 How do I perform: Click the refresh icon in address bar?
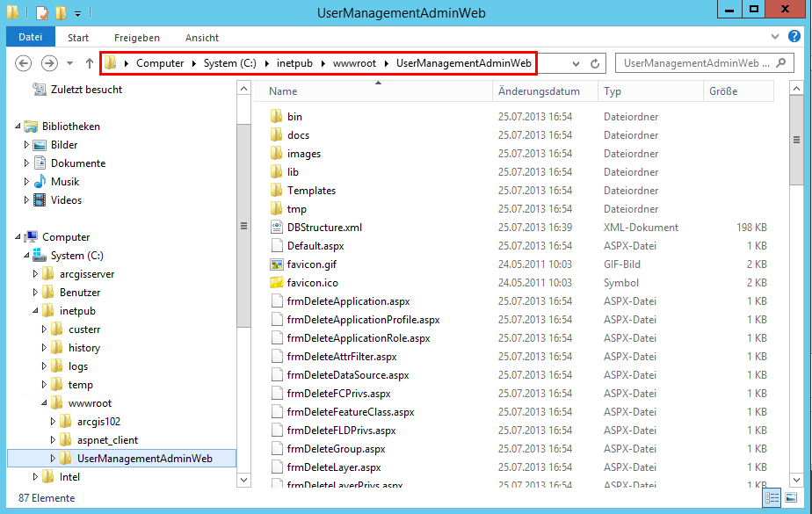click(594, 63)
